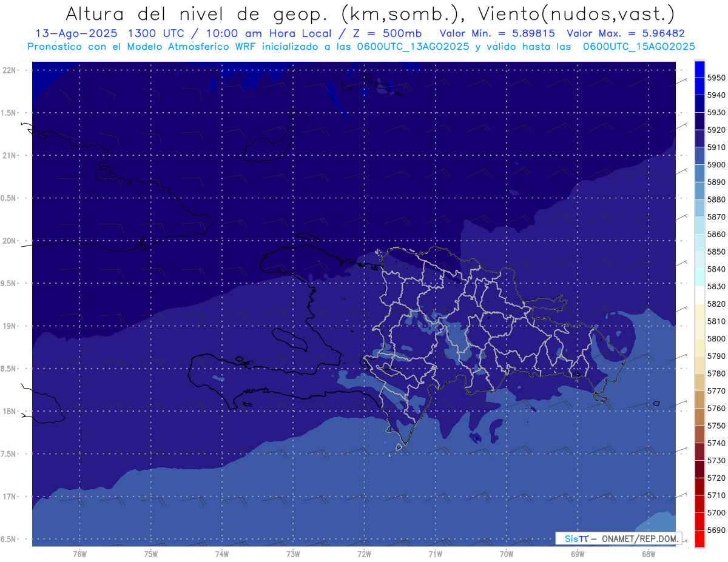Click the '7.5N' latitude axis label
This screenshot has height=562, width=728.
(9, 454)
